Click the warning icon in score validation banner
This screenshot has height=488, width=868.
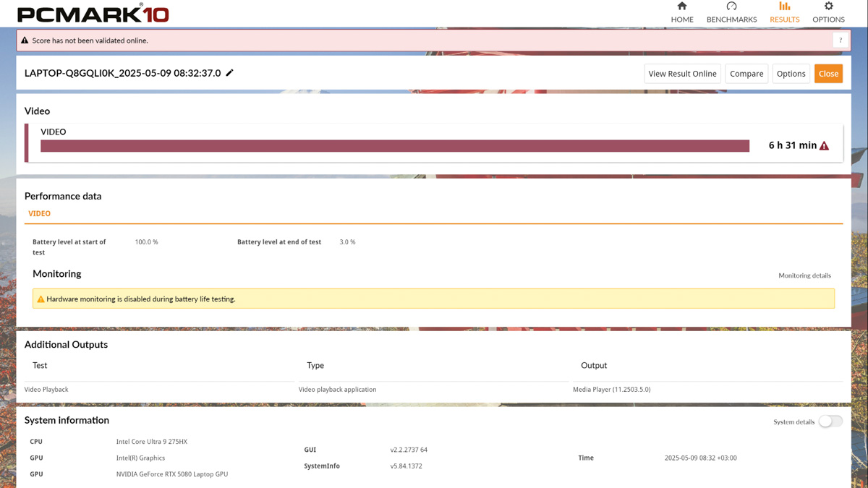pyautogui.click(x=25, y=40)
